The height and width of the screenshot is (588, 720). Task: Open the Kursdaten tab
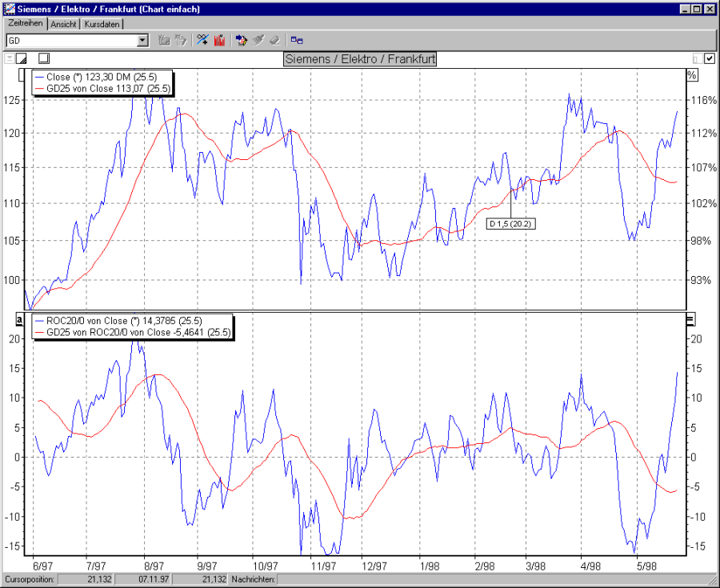[x=102, y=24]
